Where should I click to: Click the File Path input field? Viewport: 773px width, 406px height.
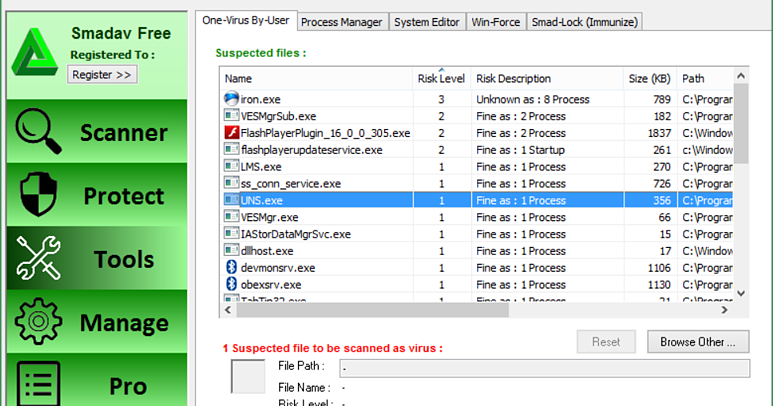[x=545, y=368]
